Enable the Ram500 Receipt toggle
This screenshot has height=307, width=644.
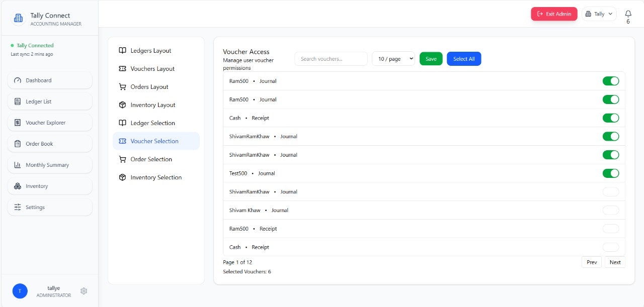(x=611, y=229)
